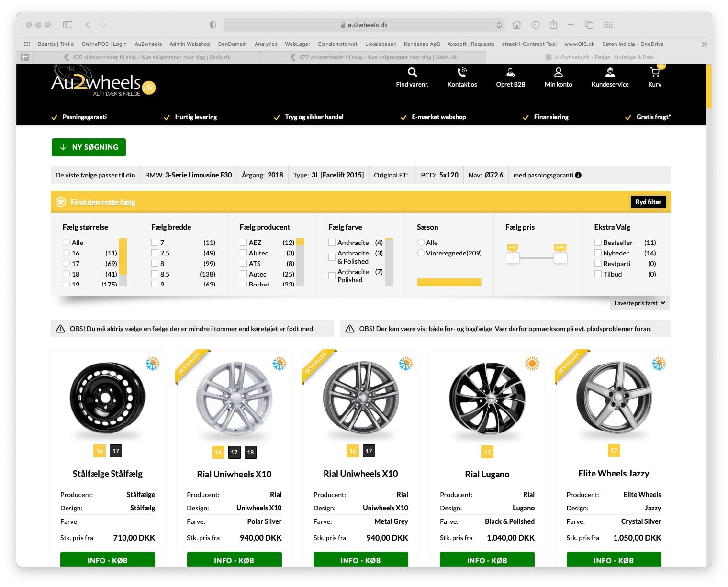Open Kontakt os phone icon
Image resolution: width=728 pixels, height=587 pixels.
click(462, 73)
